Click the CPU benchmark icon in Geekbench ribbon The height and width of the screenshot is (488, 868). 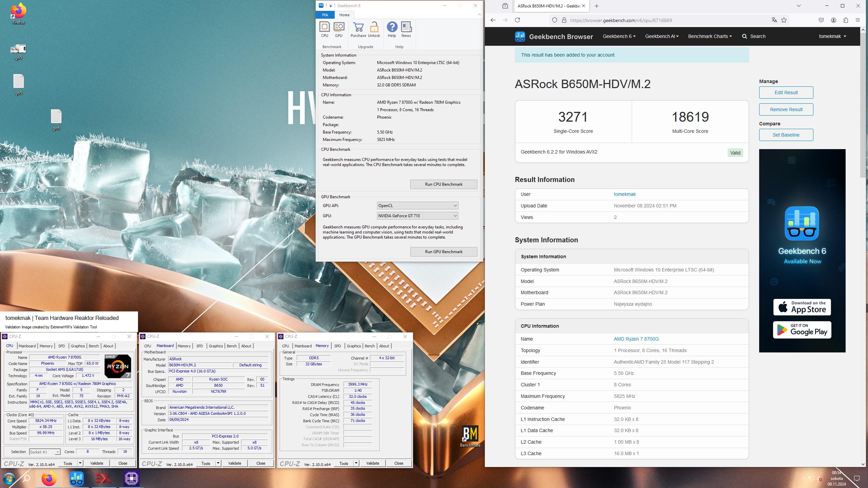pyautogui.click(x=324, y=29)
